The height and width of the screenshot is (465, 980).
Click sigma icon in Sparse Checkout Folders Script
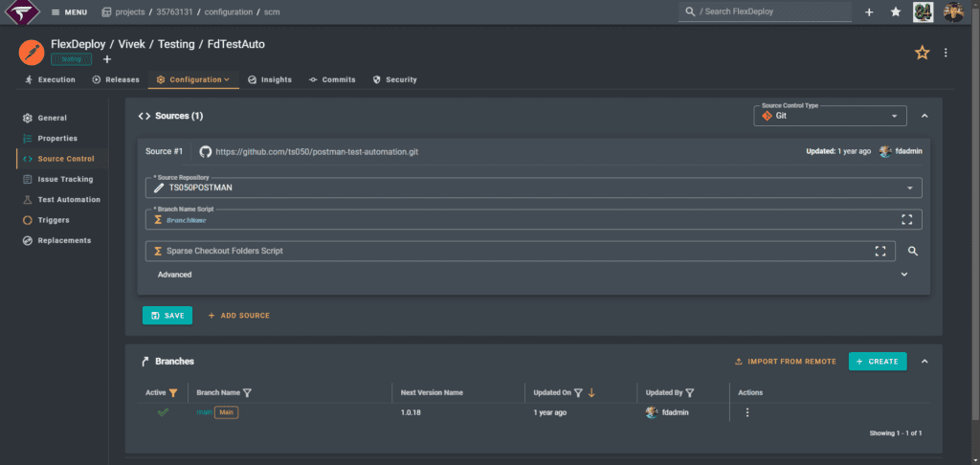pos(158,252)
